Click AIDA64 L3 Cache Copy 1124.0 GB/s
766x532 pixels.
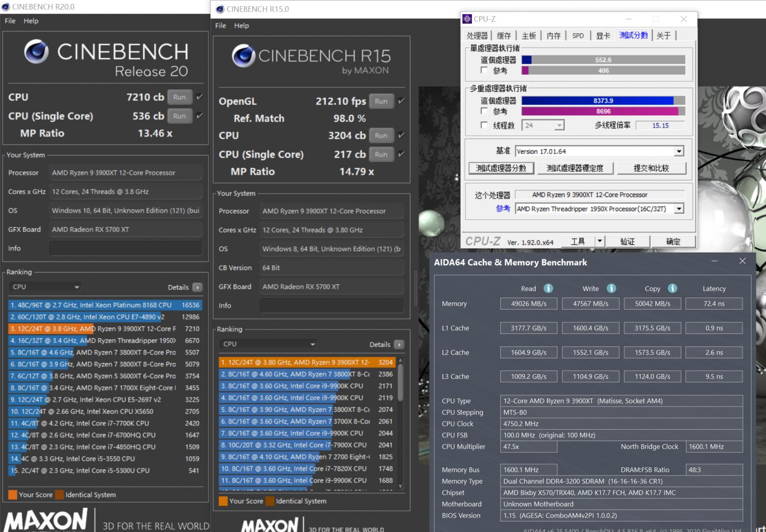point(652,376)
